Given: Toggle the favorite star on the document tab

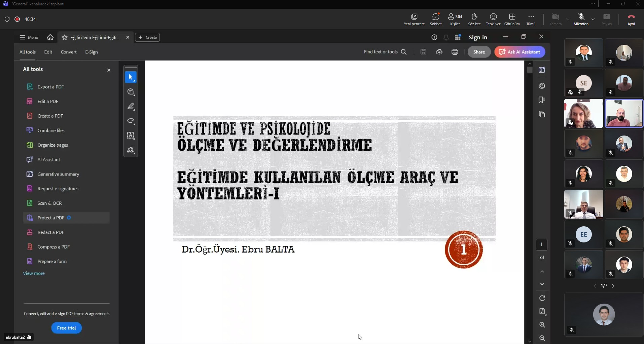Looking at the screenshot, I should (65, 37).
